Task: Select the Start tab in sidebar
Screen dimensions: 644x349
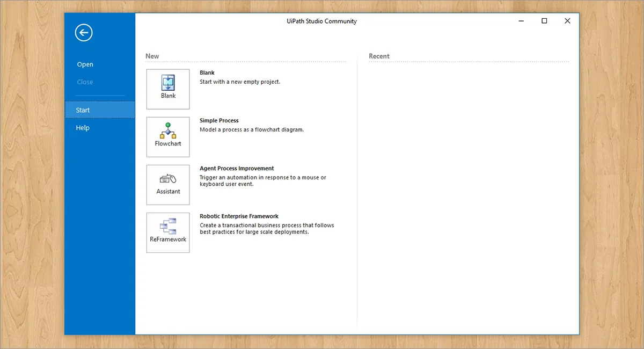Action: tap(100, 110)
